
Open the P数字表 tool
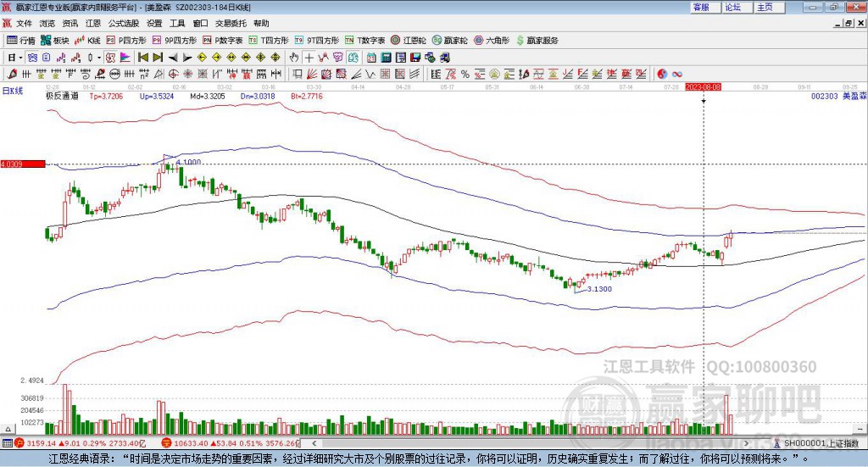pyautogui.click(x=223, y=41)
